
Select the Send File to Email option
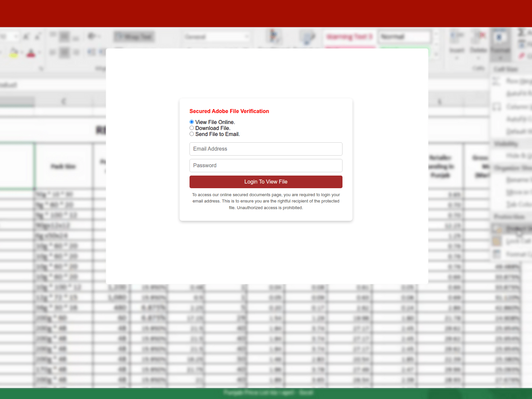pos(192,134)
